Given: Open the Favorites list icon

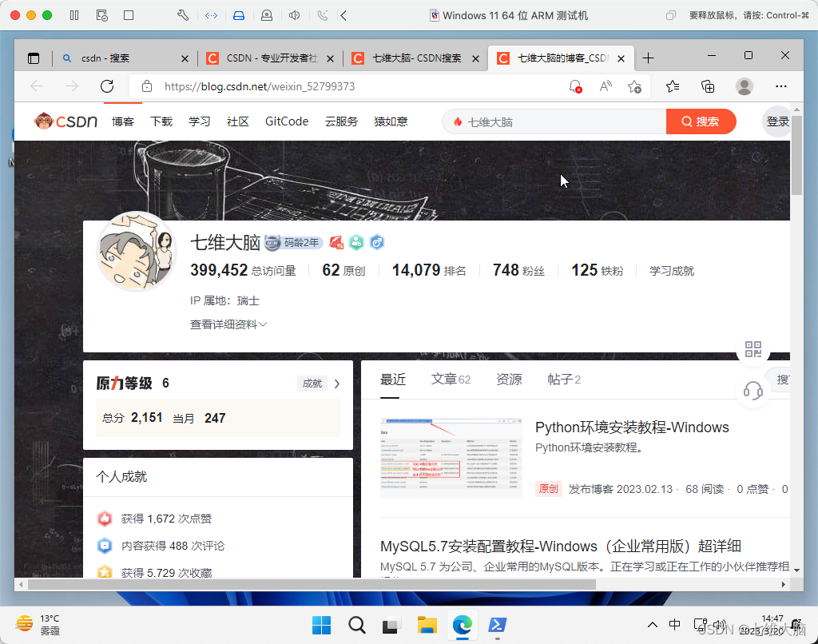Looking at the screenshot, I should (673, 86).
